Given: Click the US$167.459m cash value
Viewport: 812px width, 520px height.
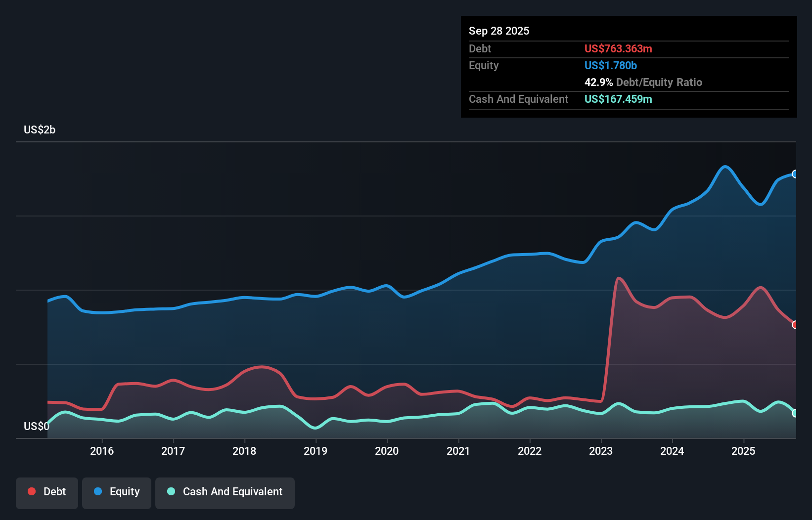Looking at the screenshot, I should (618, 99).
